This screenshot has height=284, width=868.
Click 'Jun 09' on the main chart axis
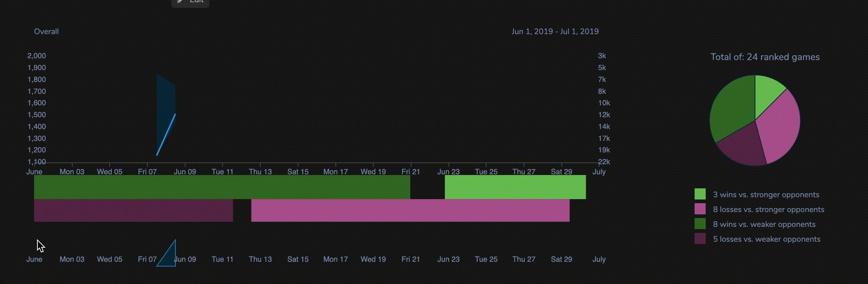[185, 172]
